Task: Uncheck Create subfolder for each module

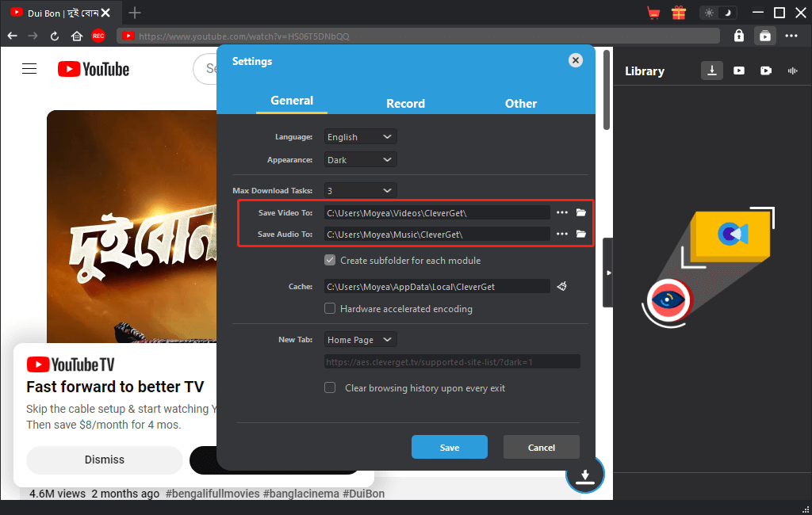Action: tap(330, 261)
